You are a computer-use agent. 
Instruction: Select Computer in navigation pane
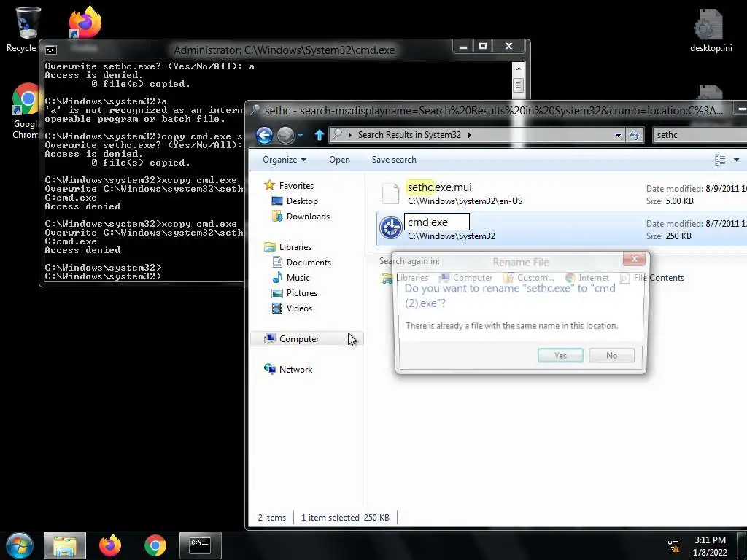point(298,338)
